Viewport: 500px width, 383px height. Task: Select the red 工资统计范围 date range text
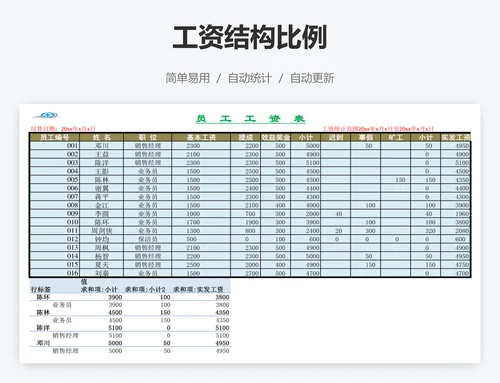378,129
